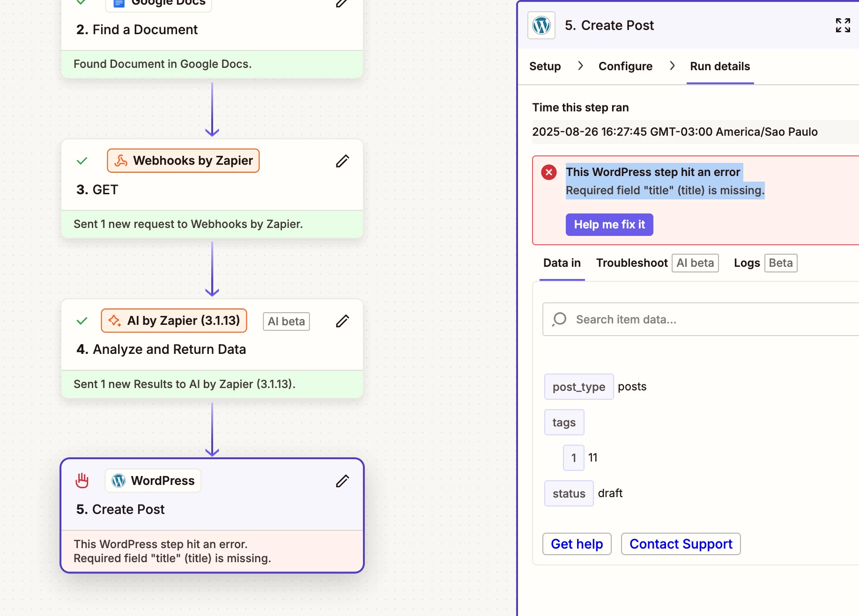Click the edit pencil on Webhooks step

[342, 161]
